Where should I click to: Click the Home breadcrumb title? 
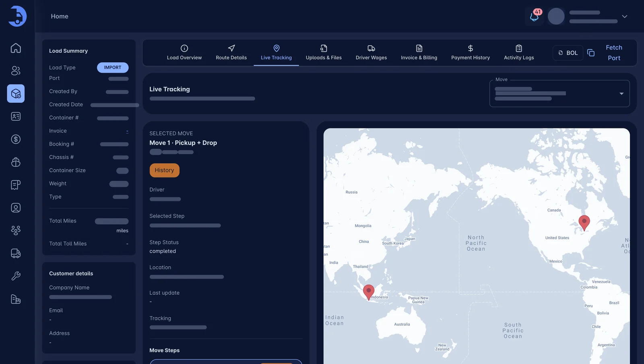coord(60,17)
